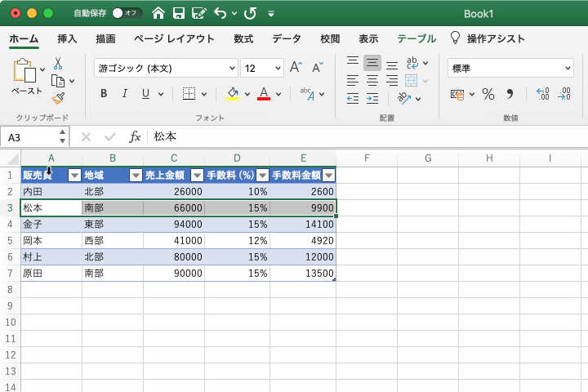Viewport: 588px width, 392px height.
Task: Open the 表示 ribbon tab
Action: 368,38
